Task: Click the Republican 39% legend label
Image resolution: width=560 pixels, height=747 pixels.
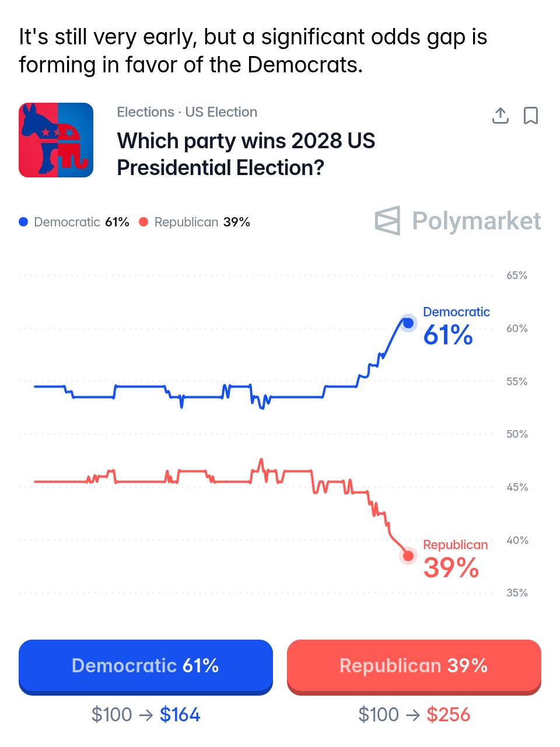Action: (x=202, y=222)
